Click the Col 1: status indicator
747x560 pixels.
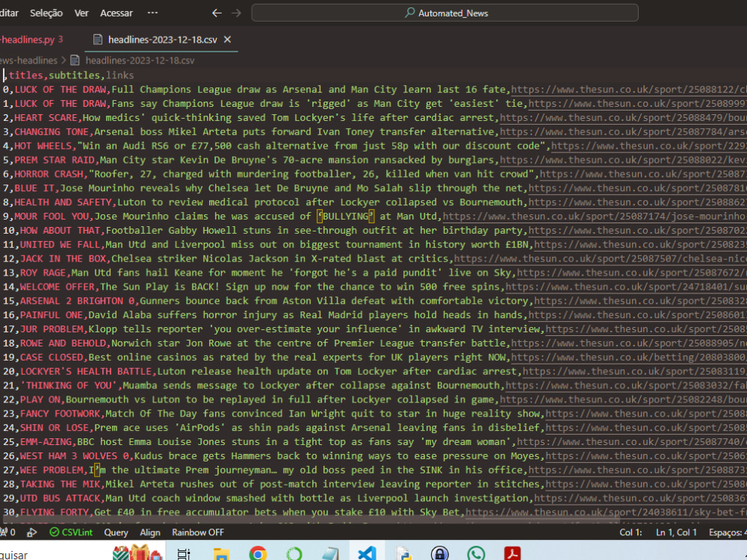click(x=630, y=532)
